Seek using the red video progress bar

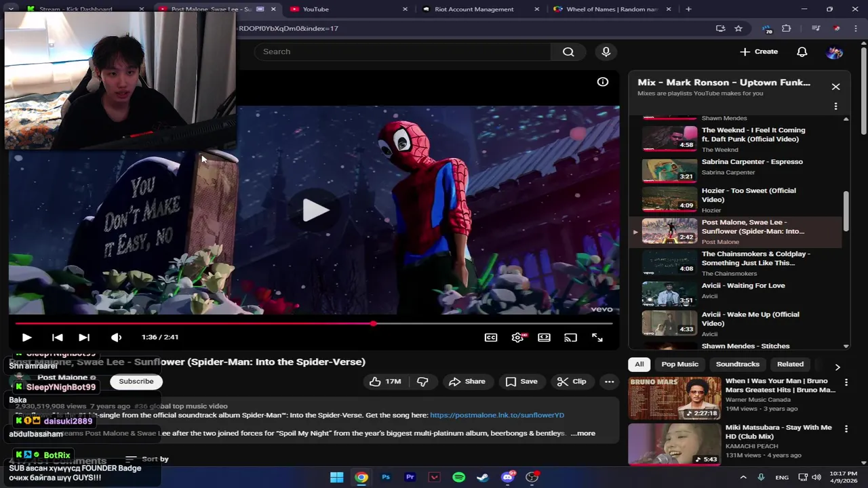313,323
